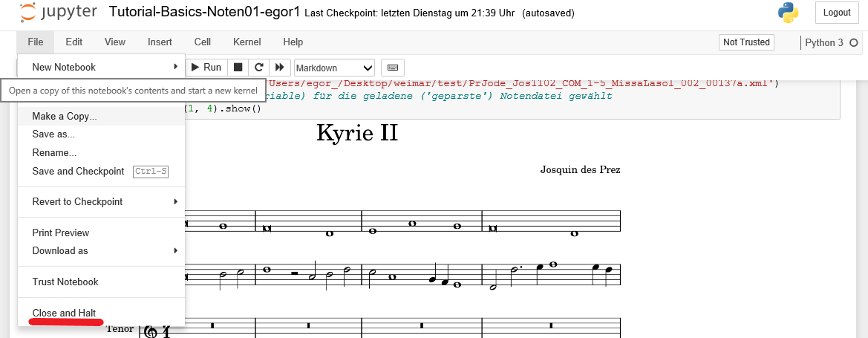This screenshot has width=868, height=338.
Task: Click the kernel idle status circle
Action: click(x=853, y=43)
